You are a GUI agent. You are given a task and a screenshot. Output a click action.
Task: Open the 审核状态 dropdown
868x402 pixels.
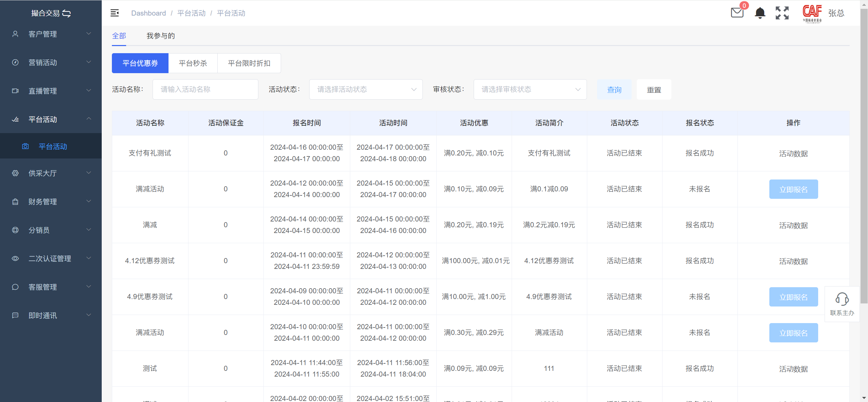click(530, 89)
